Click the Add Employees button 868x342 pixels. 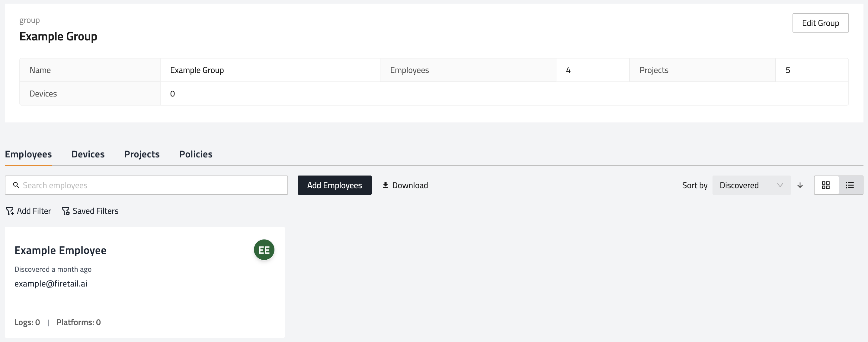(x=334, y=185)
